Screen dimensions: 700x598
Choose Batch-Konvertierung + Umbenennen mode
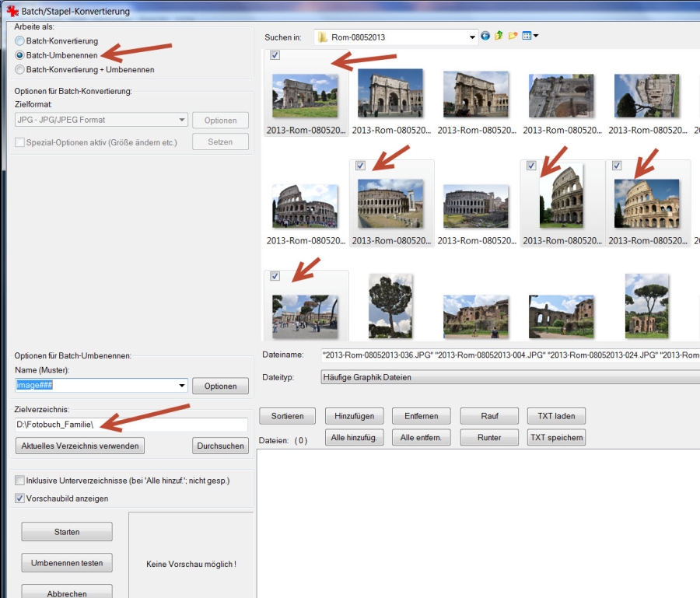click(x=20, y=69)
